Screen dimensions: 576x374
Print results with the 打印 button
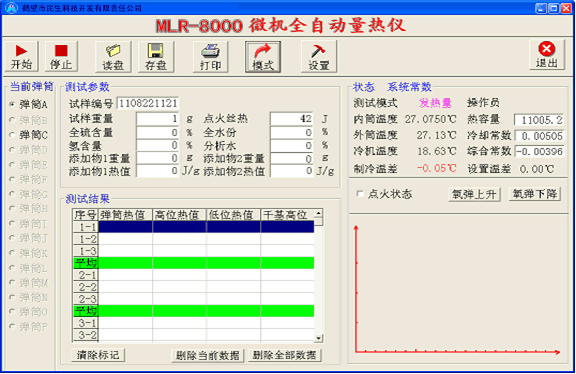pyautogui.click(x=210, y=56)
